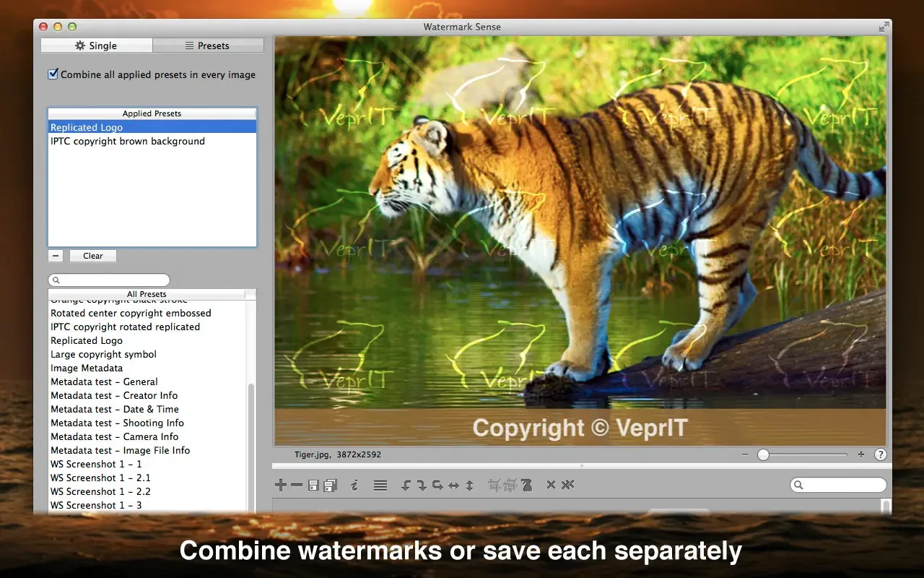This screenshot has height=578, width=924.
Task: Flip the image with the horizontal double-arrow icon
Action: coord(453,486)
